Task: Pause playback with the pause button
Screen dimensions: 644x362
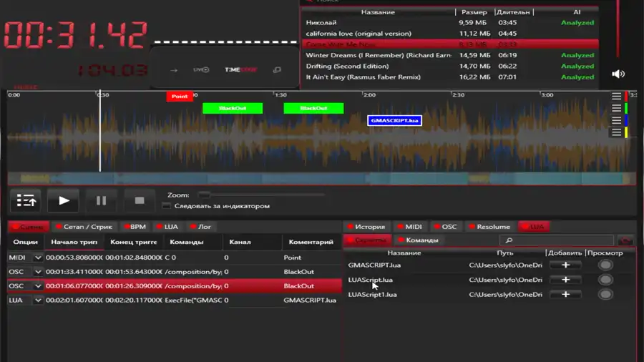Action: [x=101, y=201]
